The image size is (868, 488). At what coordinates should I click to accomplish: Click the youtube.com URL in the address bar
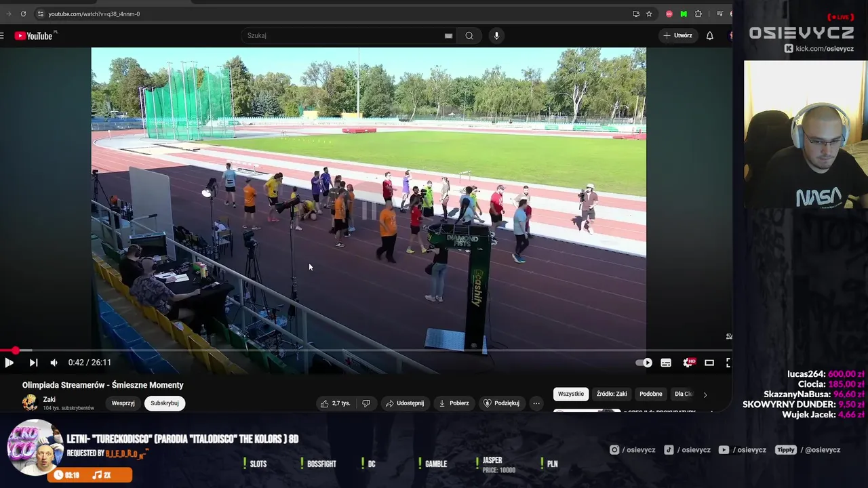click(x=94, y=14)
